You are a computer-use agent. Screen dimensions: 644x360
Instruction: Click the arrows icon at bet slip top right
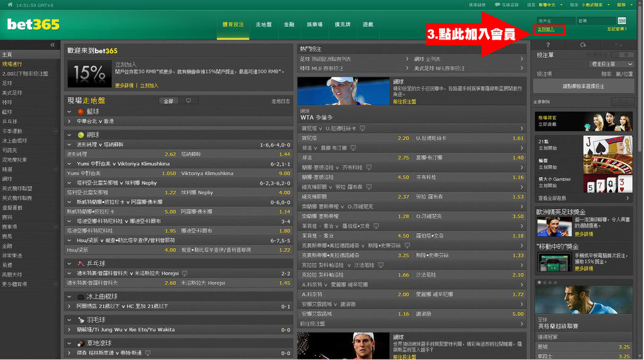pyautogui.click(x=618, y=45)
